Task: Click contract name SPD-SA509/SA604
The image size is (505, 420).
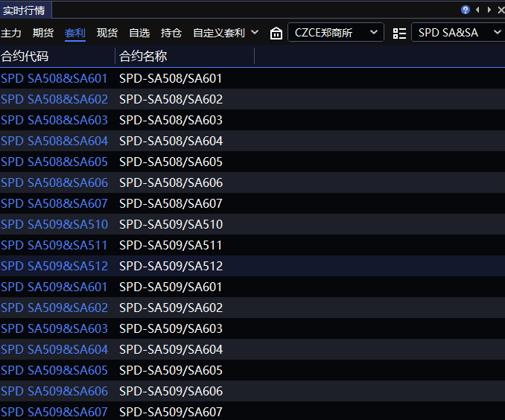Action: 171,349
